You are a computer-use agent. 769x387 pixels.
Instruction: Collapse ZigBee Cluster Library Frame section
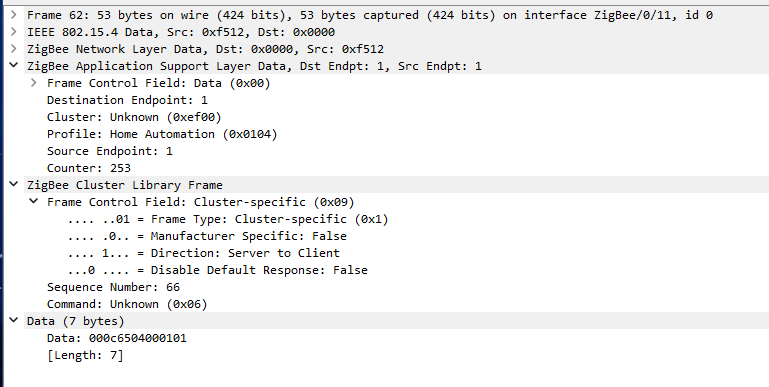14,185
